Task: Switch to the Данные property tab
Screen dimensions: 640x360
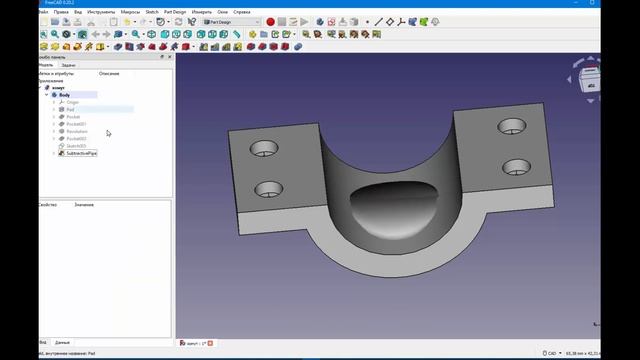Action: [x=62, y=343]
